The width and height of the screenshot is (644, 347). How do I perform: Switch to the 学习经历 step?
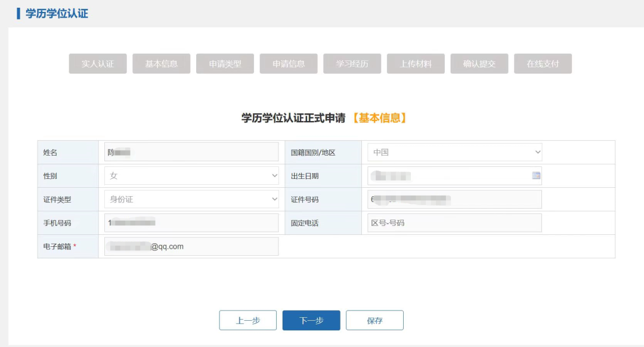352,63
